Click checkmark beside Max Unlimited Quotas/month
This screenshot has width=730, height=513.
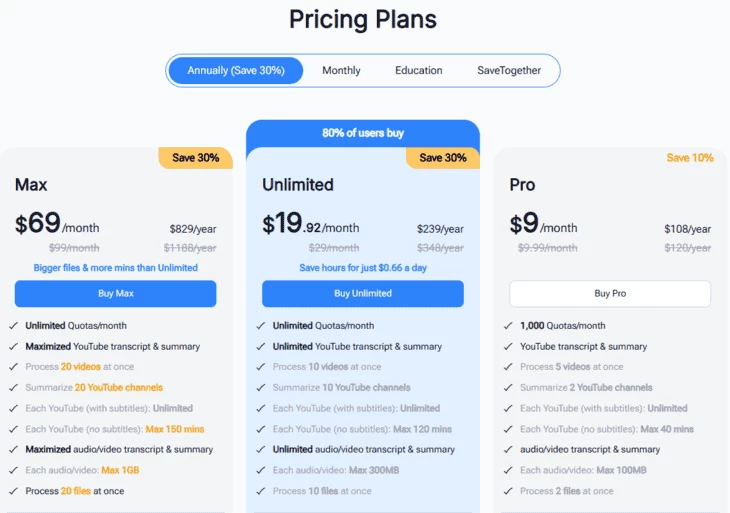point(14,326)
